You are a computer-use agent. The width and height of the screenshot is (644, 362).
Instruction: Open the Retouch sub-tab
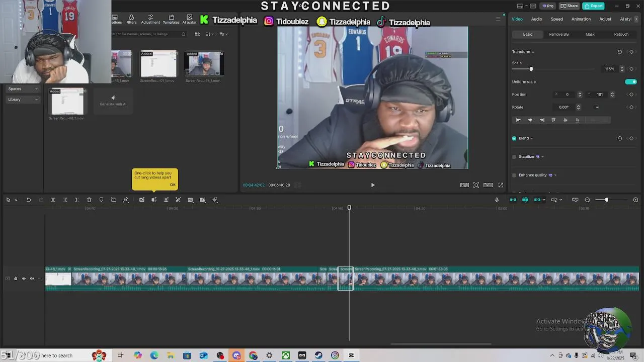coord(621,34)
